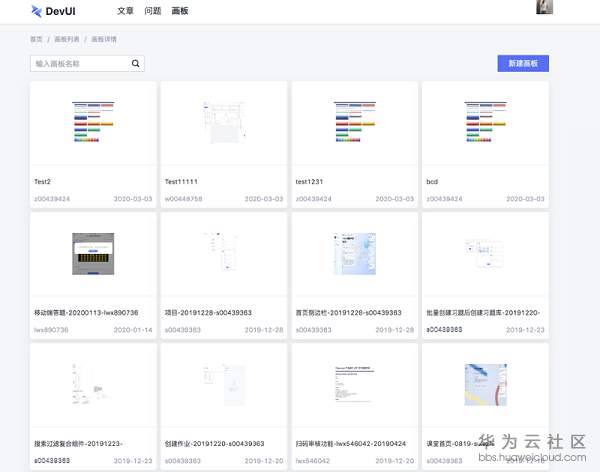The height and width of the screenshot is (472, 600).
Task: Focus the 输入画板名称 search field
Action: click(x=87, y=64)
